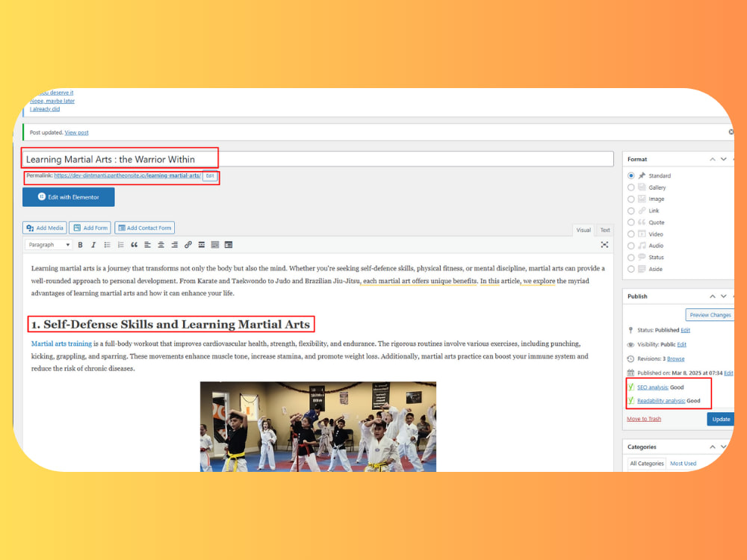Screen dimensions: 747x560
Task: Apply italic formatting from editor toolbar
Action: pos(93,245)
